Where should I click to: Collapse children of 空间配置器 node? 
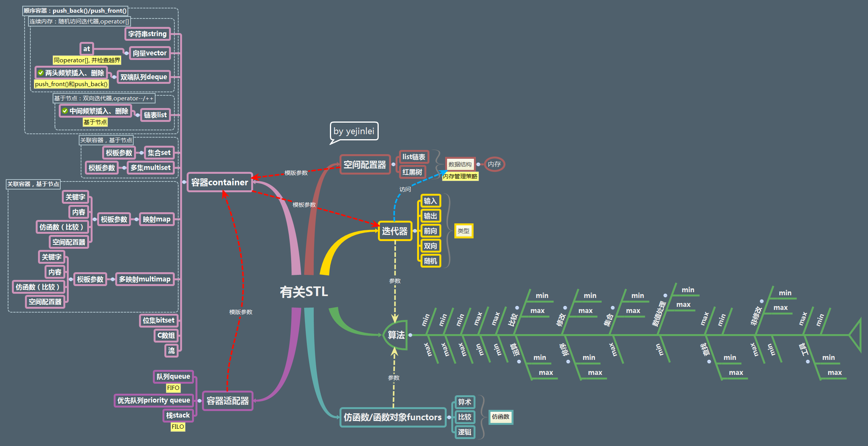(x=393, y=165)
